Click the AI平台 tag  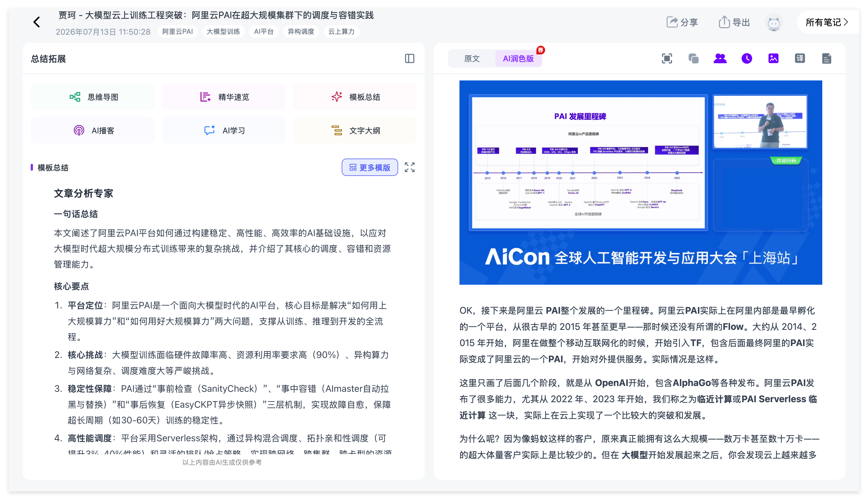[x=264, y=32]
